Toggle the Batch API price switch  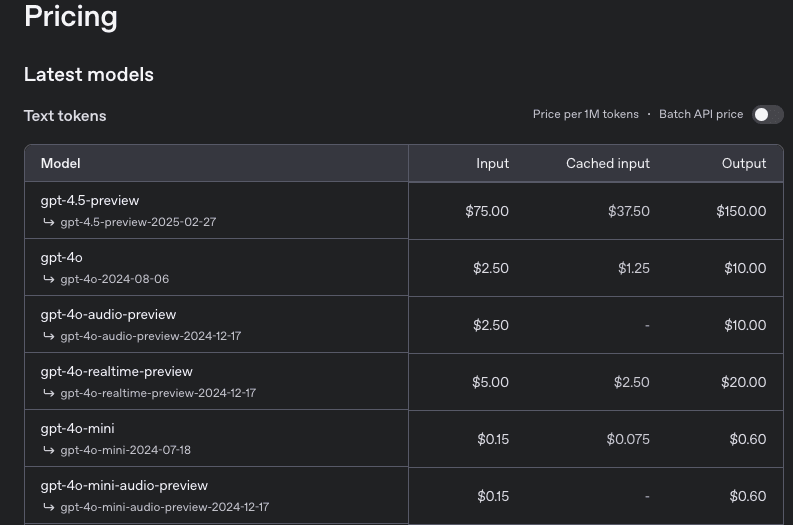click(x=767, y=115)
